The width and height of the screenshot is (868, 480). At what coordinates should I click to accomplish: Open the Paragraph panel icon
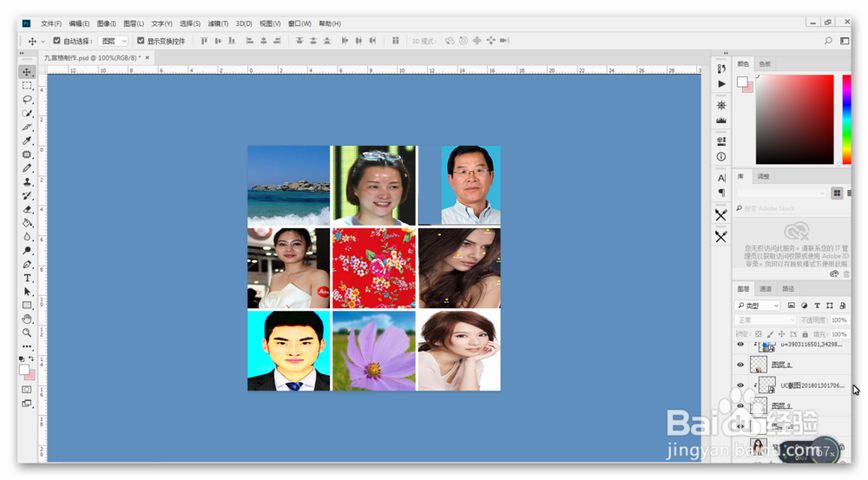(x=721, y=193)
